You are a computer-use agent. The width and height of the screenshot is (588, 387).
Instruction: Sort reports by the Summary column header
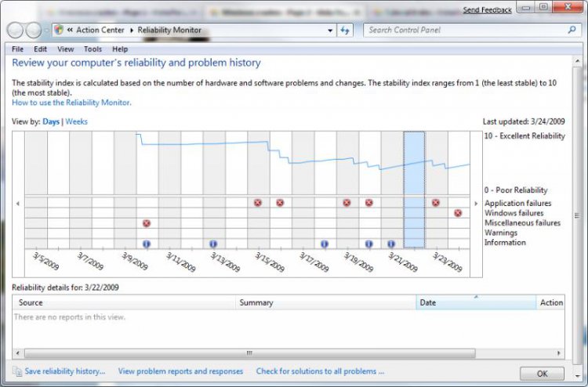pos(325,302)
